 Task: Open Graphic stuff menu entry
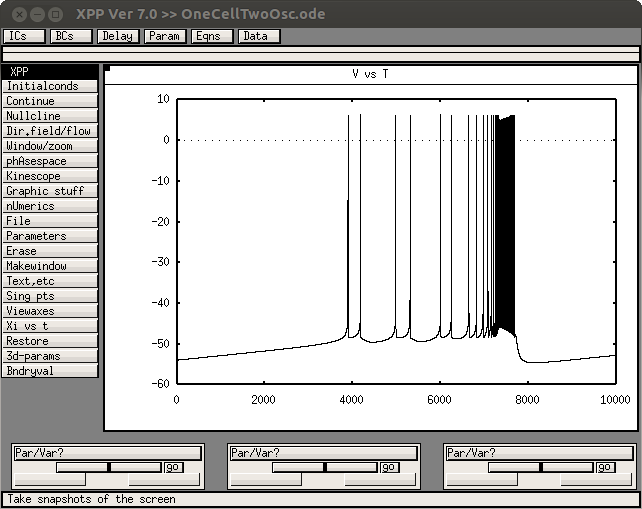click(50, 191)
